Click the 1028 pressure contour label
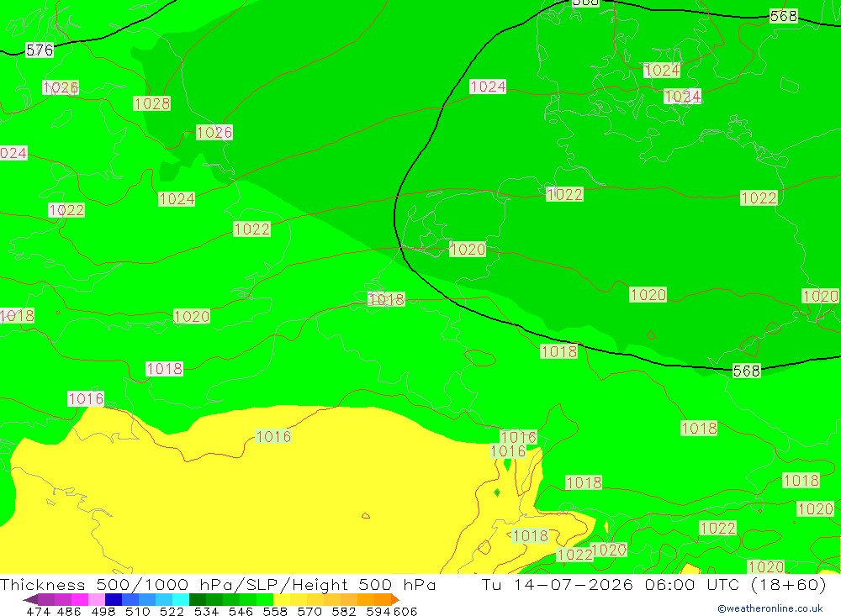 pos(151,103)
